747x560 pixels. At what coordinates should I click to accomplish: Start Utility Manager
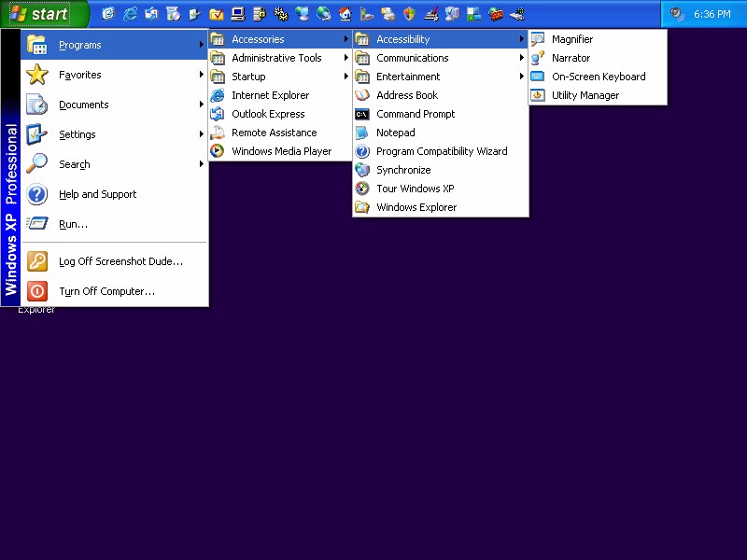tap(585, 95)
